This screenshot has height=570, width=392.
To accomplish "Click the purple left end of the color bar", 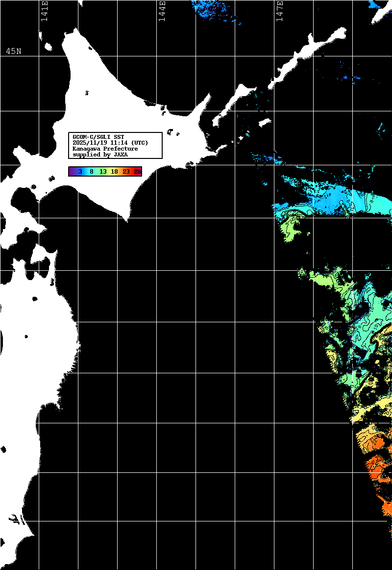I will coord(72,172).
